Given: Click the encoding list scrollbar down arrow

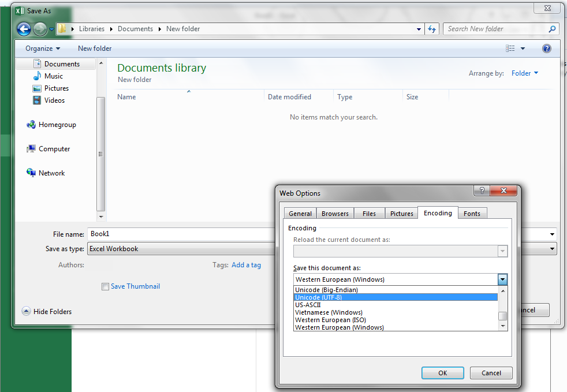Looking at the screenshot, I should click(502, 327).
